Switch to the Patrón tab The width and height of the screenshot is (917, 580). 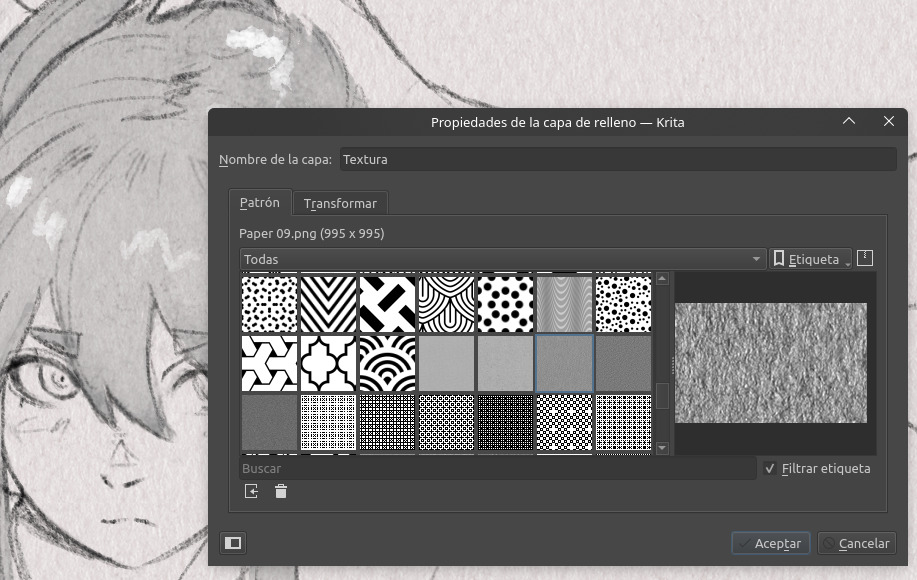[260, 202]
